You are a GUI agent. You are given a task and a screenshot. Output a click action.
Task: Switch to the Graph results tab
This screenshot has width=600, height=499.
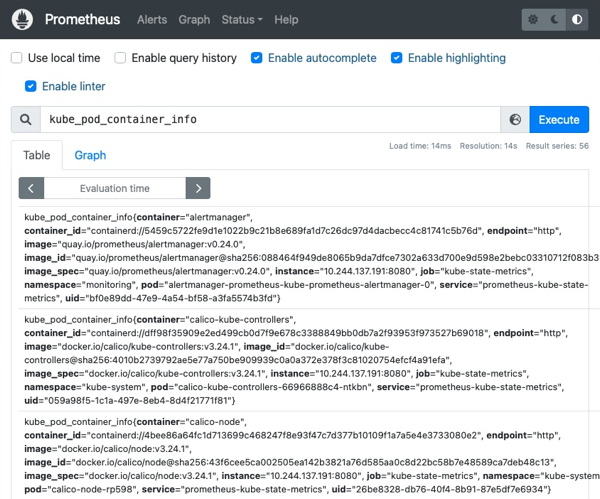(90, 155)
